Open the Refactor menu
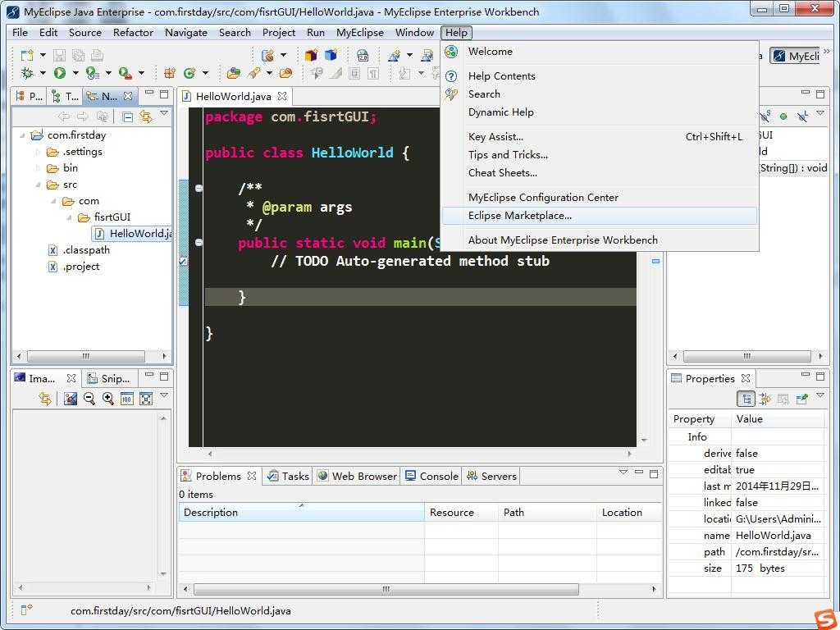The height and width of the screenshot is (630, 840). coord(133,33)
